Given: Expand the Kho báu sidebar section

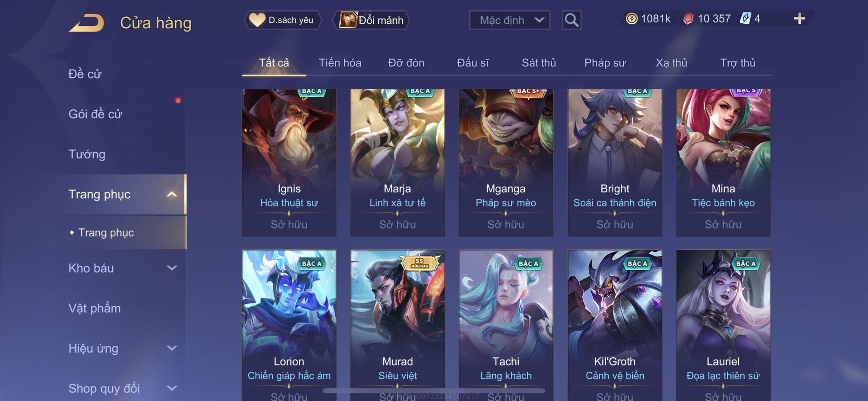Looking at the screenshot, I should 172,268.
